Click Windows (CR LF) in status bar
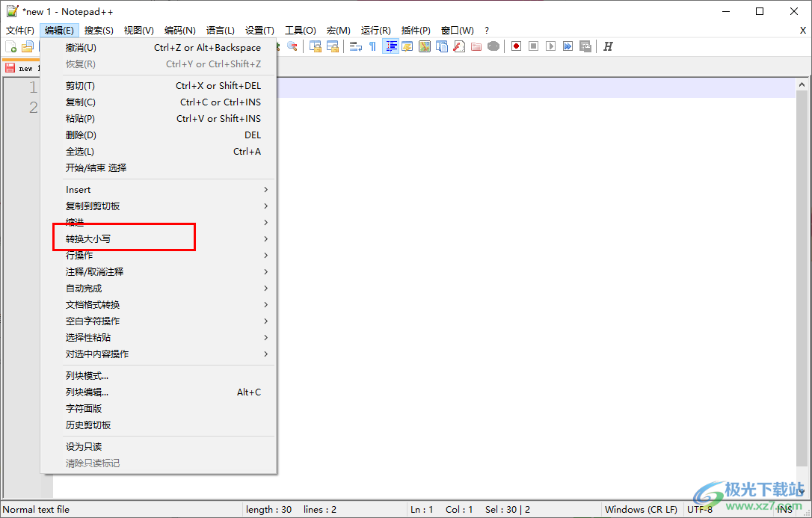The width and height of the screenshot is (812, 518). (x=640, y=509)
